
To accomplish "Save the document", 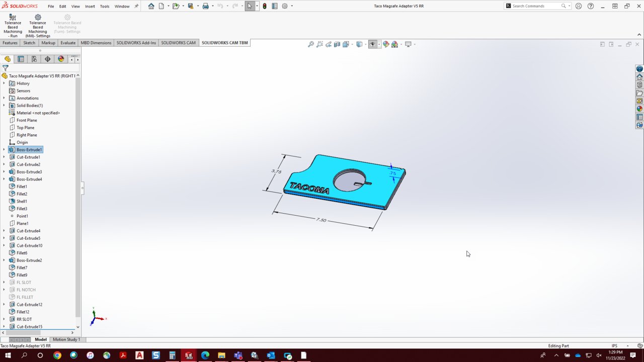I will pos(191,6).
